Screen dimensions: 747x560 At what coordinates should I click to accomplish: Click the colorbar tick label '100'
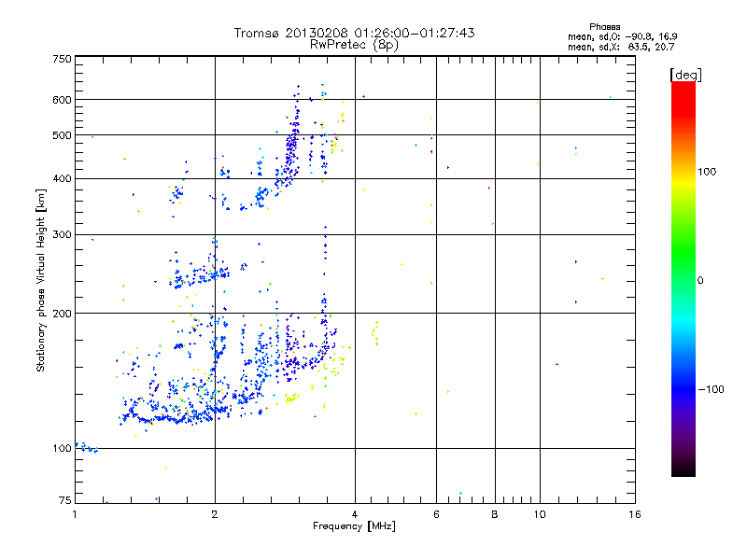point(707,172)
